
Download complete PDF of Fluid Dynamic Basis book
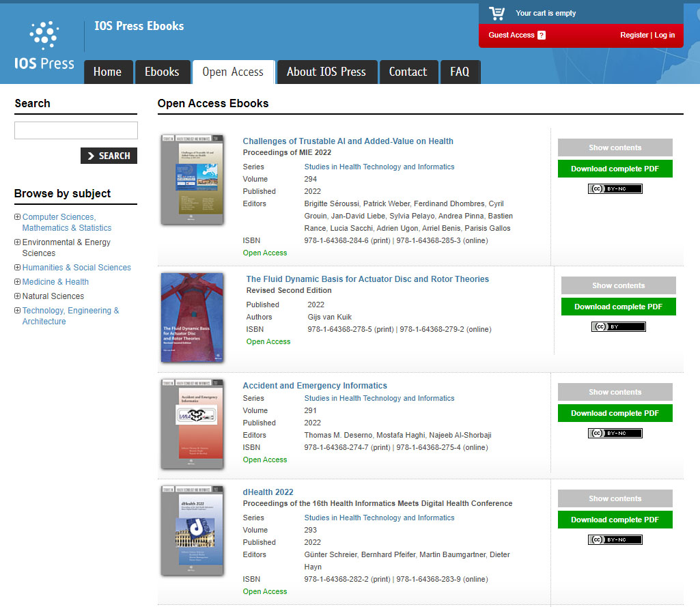click(618, 307)
